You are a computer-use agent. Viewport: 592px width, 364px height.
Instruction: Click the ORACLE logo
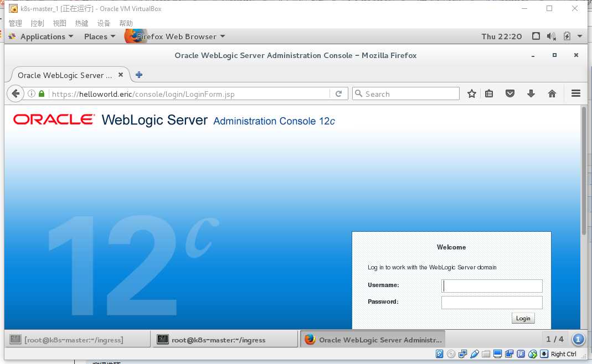click(x=54, y=119)
